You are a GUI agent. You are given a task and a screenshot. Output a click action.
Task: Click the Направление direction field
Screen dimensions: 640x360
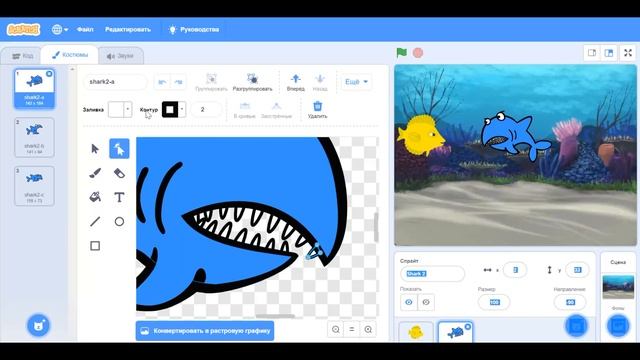[x=570, y=302]
